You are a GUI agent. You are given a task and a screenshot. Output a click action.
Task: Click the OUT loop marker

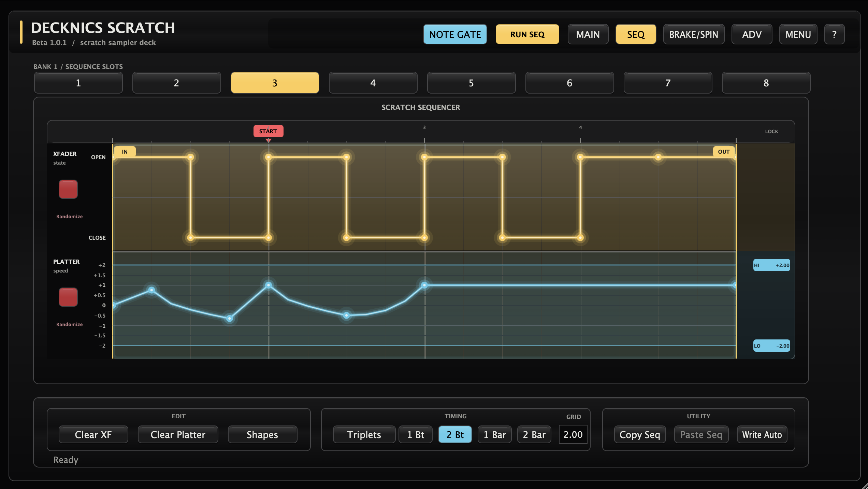[724, 152]
